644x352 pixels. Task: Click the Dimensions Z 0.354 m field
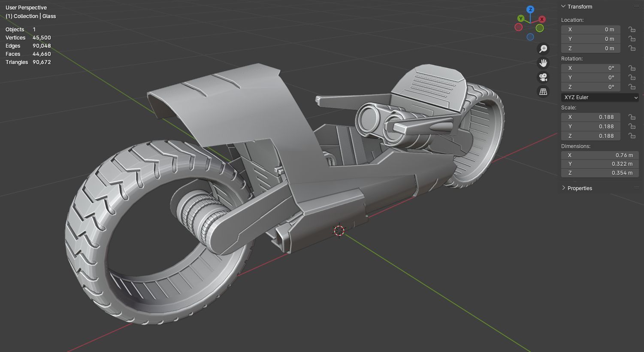[600, 173]
